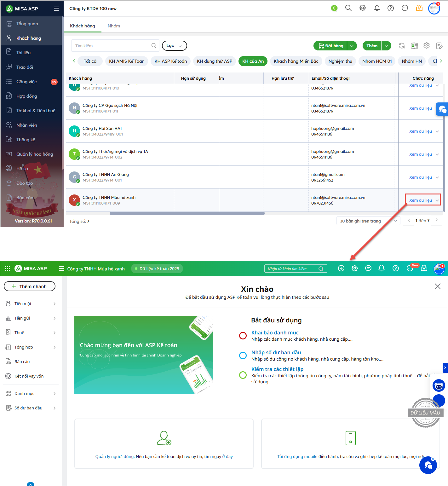Toggle the hamburger menu beside MISA ASP logo
This screenshot has height=486, width=448.
pyautogui.click(x=56, y=9)
